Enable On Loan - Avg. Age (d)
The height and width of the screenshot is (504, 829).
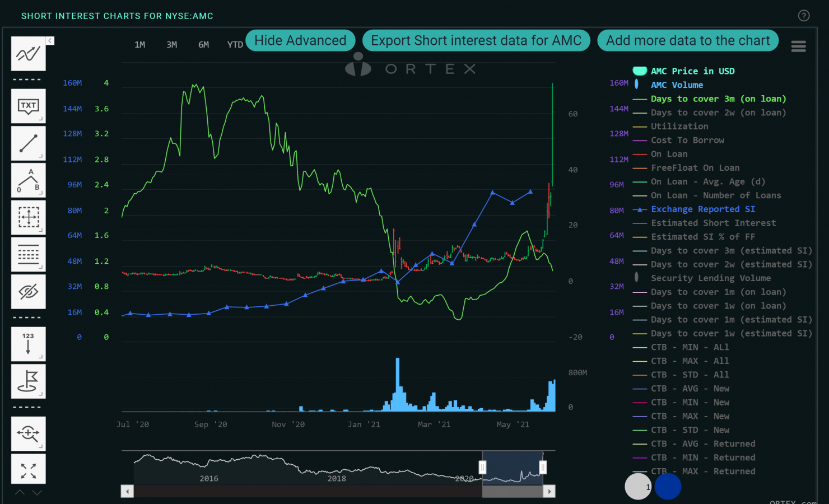coord(708,181)
